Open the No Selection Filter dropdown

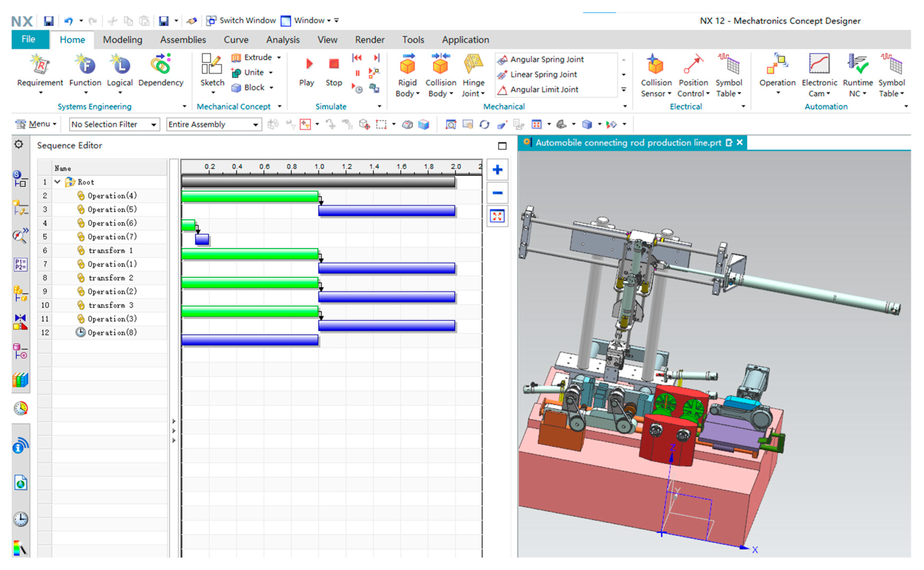click(153, 124)
